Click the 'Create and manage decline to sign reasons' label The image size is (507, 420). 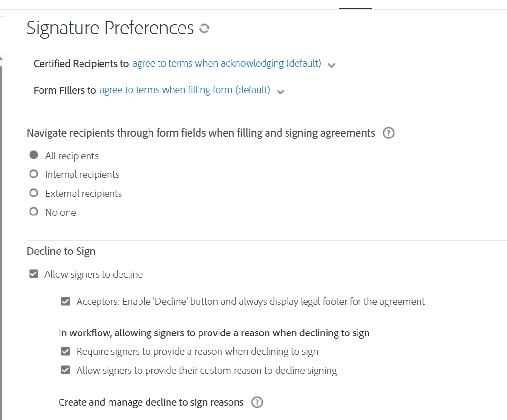point(151,402)
